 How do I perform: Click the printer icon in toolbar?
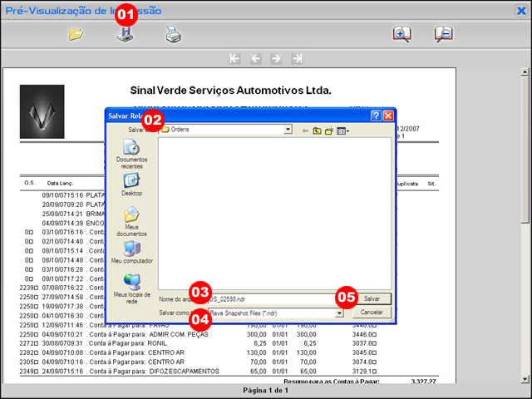point(172,34)
